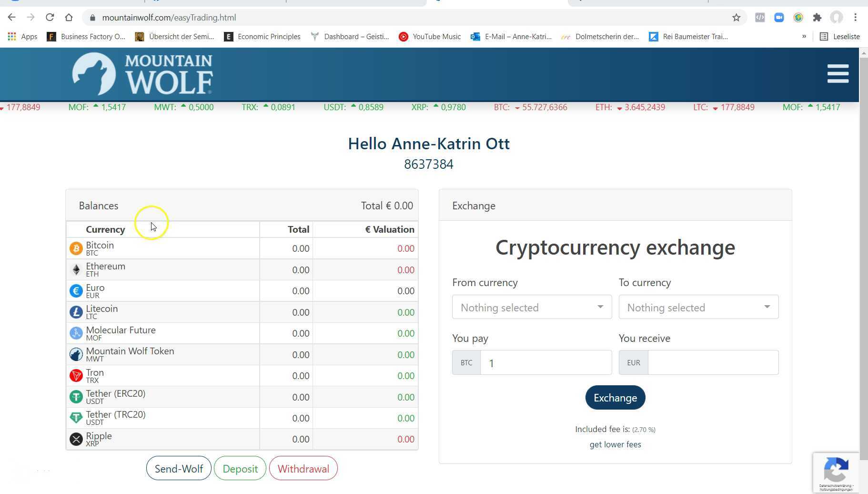Open the Economic Principles bookmark
The width and height of the screenshot is (868, 494).
coord(262,37)
